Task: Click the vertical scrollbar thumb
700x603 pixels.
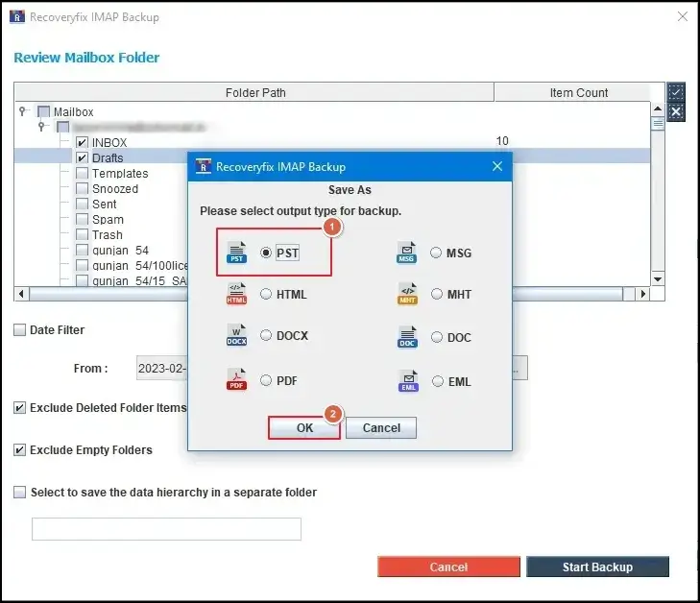Action: point(658,123)
